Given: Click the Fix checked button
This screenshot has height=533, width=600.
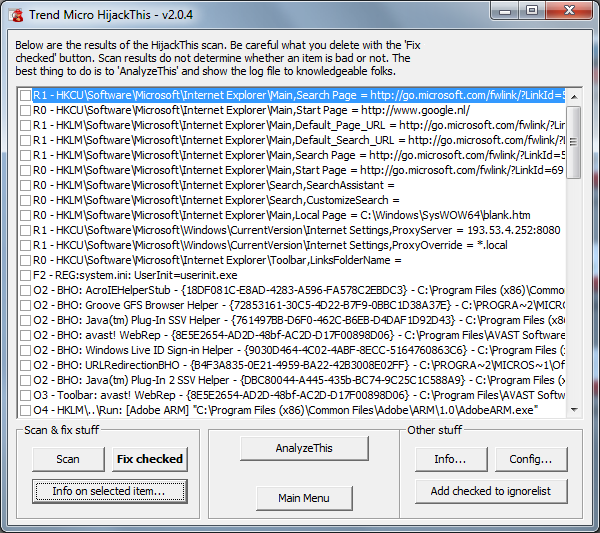Looking at the screenshot, I should tap(150, 459).
